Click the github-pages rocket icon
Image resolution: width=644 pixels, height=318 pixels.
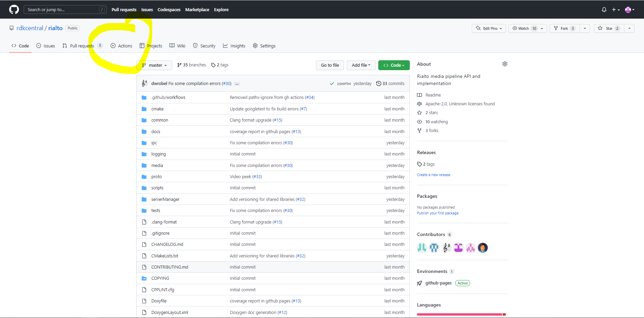[x=420, y=283]
